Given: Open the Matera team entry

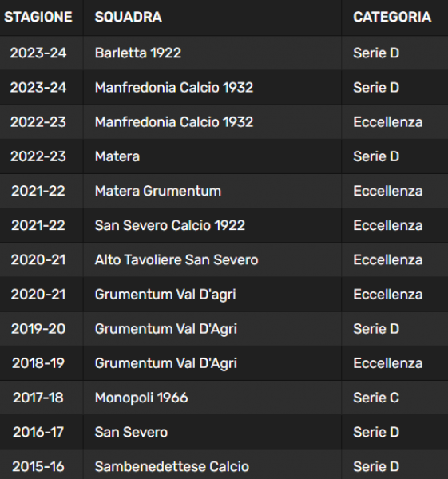Looking at the screenshot, I should click(x=117, y=156).
